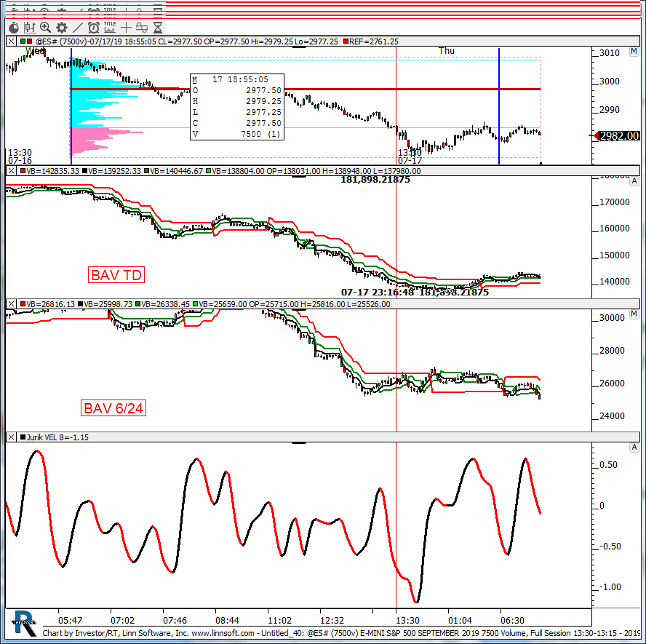Viewport: 646px width, 644px height.
Task: Click the 06:30 time axis label
Action: point(513,620)
